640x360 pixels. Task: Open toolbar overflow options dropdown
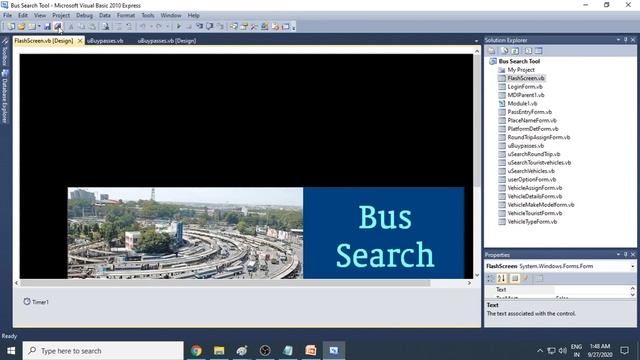293,27
